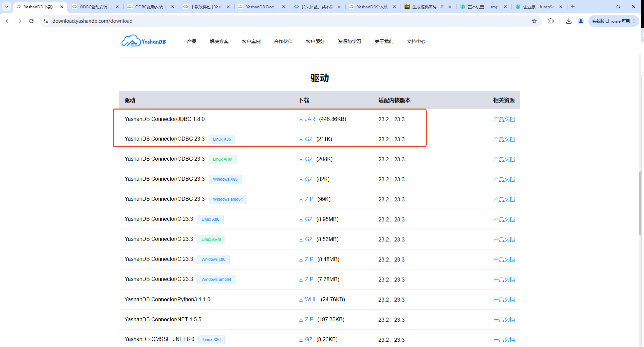The height and width of the screenshot is (347, 644).
Task: Open the 关于我们 navigation menu
Action: [384, 41]
